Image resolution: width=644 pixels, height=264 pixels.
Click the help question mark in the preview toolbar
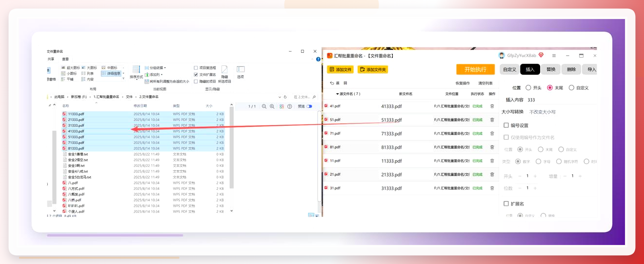click(290, 106)
